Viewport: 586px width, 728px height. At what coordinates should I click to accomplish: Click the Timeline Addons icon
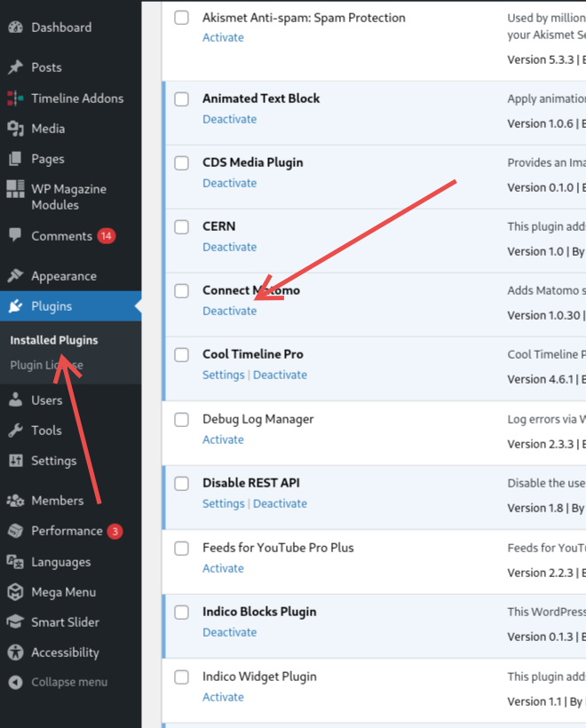click(15, 99)
